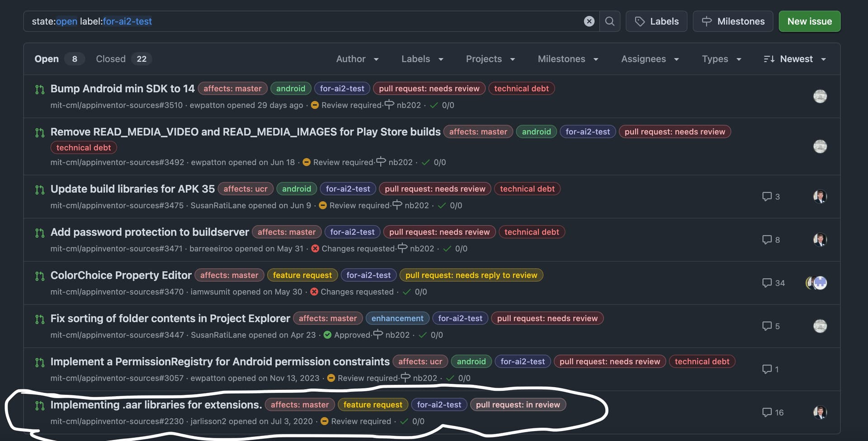Click comment icon for Add password protection
This screenshot has height=441, width=868.
click(x=767, y=240)
